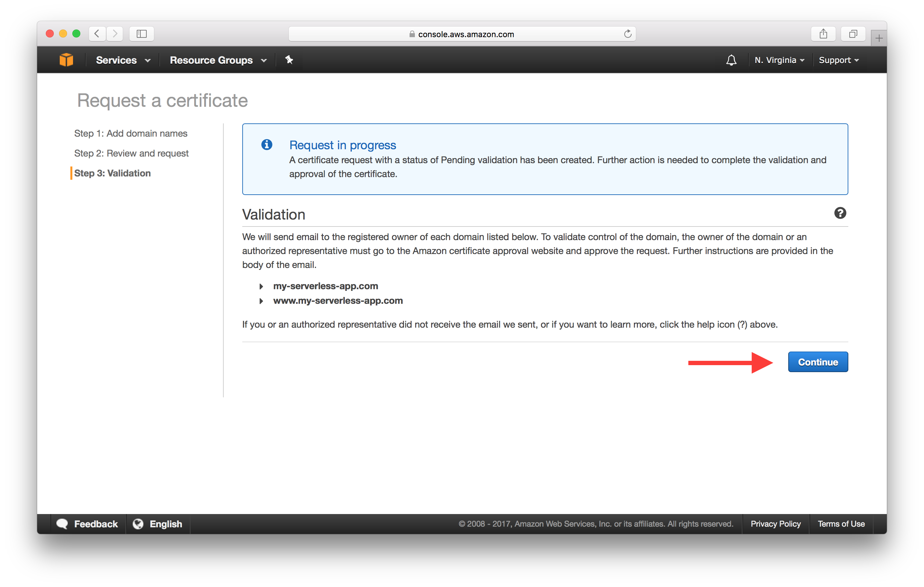Open the notifications bell icon
Image resolution: width=924 pixels, height=587 pixels.
click(731, 60)
